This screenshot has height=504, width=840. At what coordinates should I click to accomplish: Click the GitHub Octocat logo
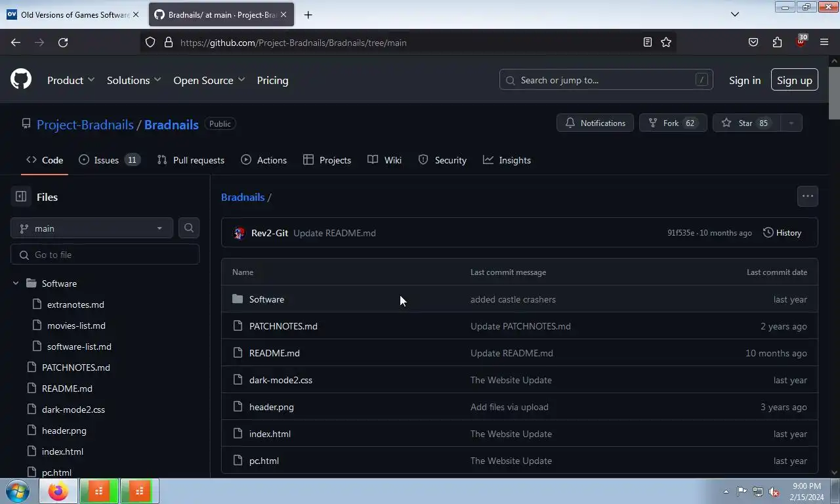click(x=21, y=80)
